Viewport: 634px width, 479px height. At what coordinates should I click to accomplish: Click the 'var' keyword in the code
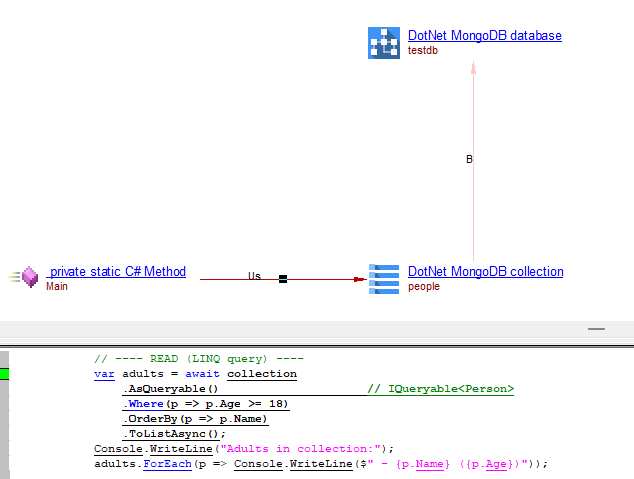click(x=104, y=374)
